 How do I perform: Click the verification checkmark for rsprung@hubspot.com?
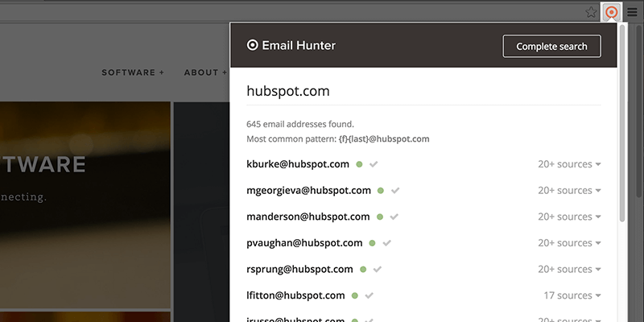(378, 270)
